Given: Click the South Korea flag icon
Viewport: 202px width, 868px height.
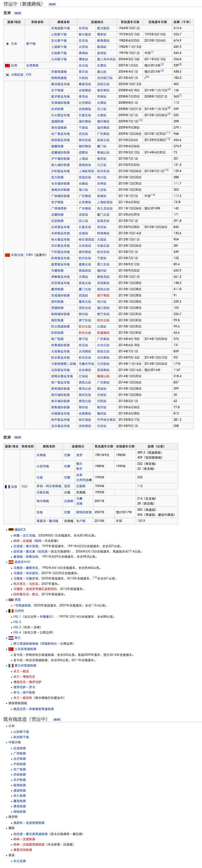Looking at the screenshot, I should pyautogui.click(x=7, y=75).
